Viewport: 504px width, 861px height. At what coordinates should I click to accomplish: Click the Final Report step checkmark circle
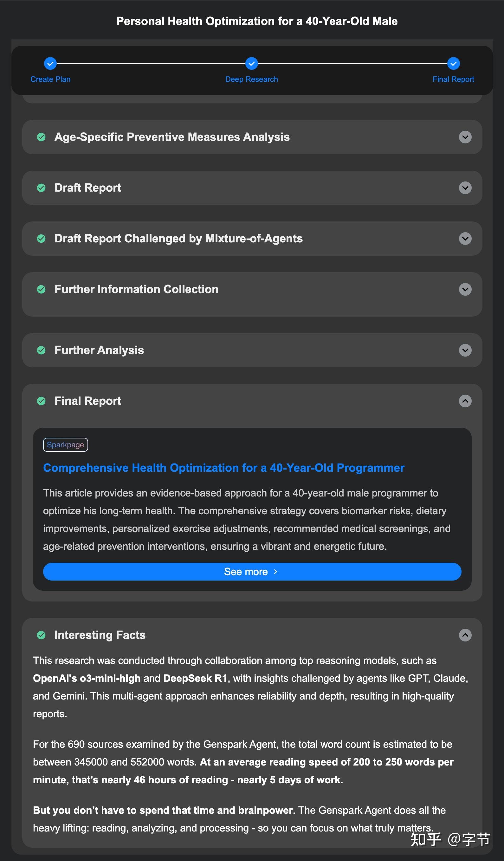[454, 63]
